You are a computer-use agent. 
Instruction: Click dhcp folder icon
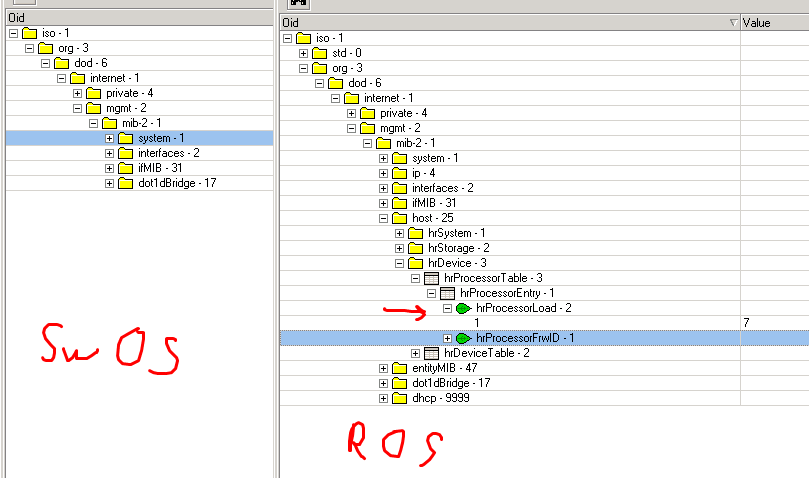[x=399, y=399]
